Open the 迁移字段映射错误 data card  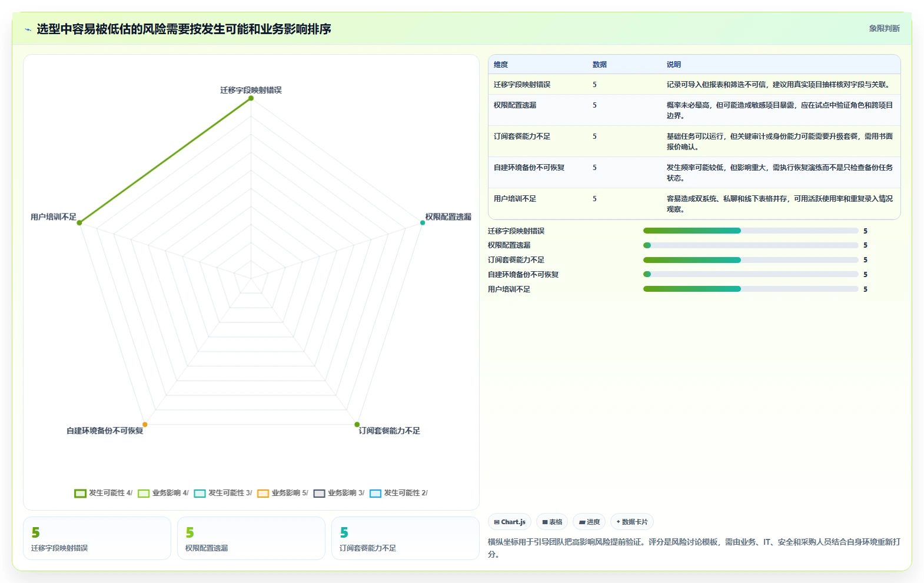(97, 538)
